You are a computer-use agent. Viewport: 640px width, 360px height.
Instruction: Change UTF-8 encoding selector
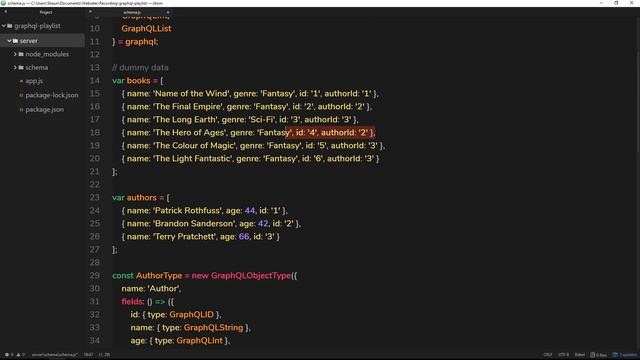pos(563,355)
